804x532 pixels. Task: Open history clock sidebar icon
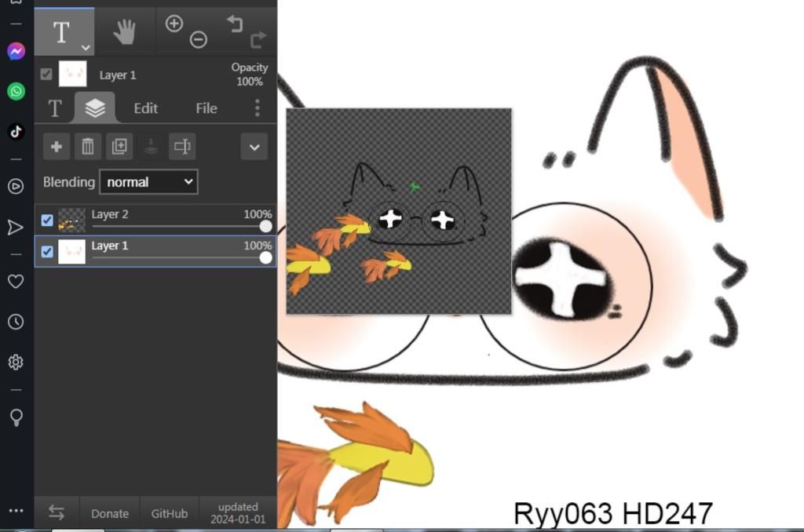16,322
